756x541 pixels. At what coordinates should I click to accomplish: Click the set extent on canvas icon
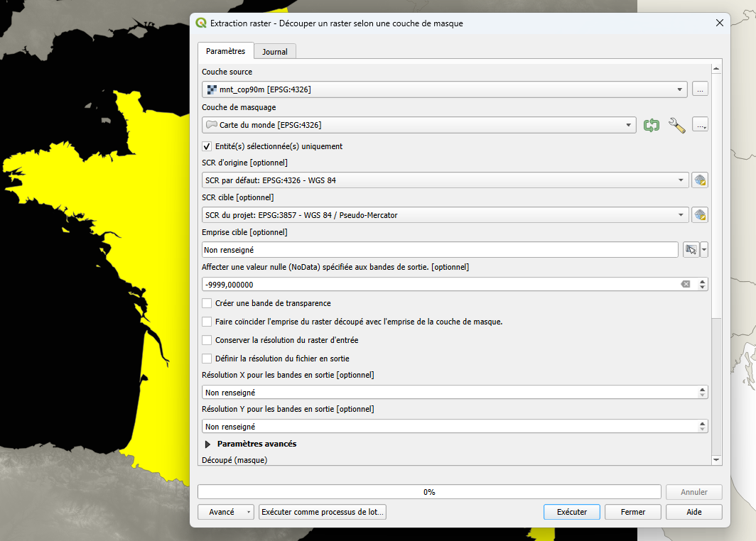[x=690, y=250]
